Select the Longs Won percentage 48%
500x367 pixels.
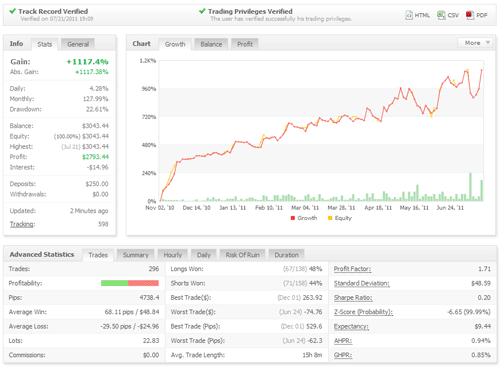click(316, 269)
